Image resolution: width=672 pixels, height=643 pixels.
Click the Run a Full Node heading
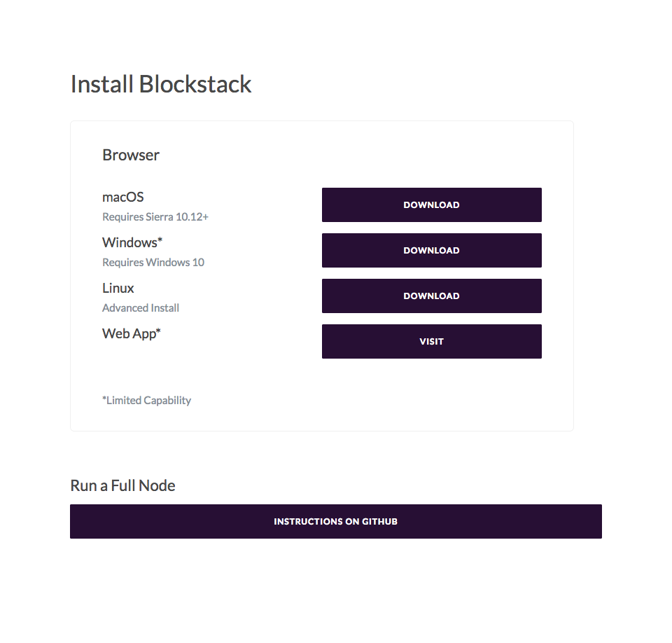click(x=122, y=485)
